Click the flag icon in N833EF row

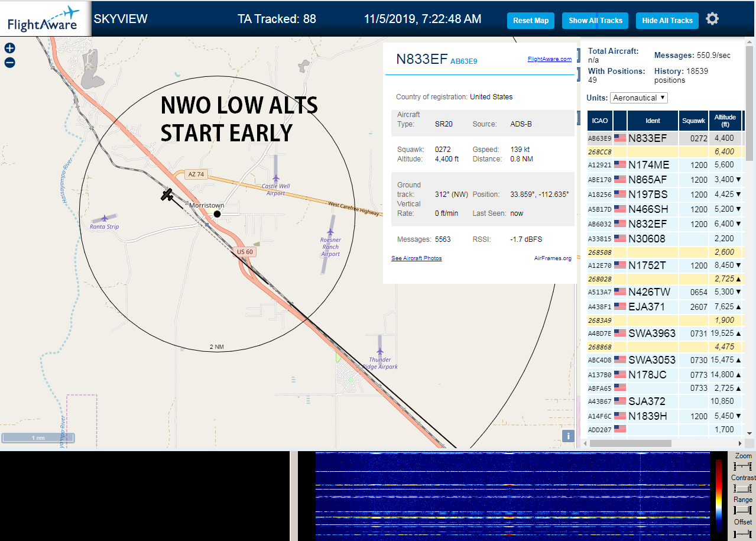[x=619, y=138]
